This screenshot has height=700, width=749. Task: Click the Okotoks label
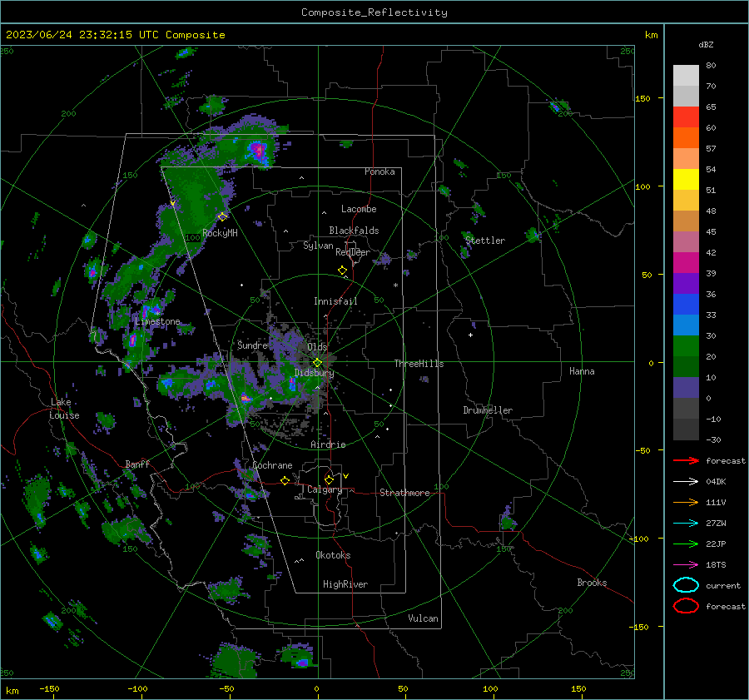point(333,555)
